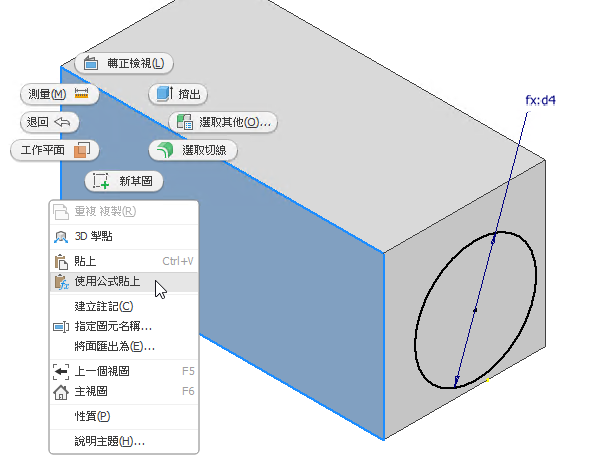Screen dimensions: 609x461
Task: Choose 3D 掣點 from context menu
Action: click(124, 237)
